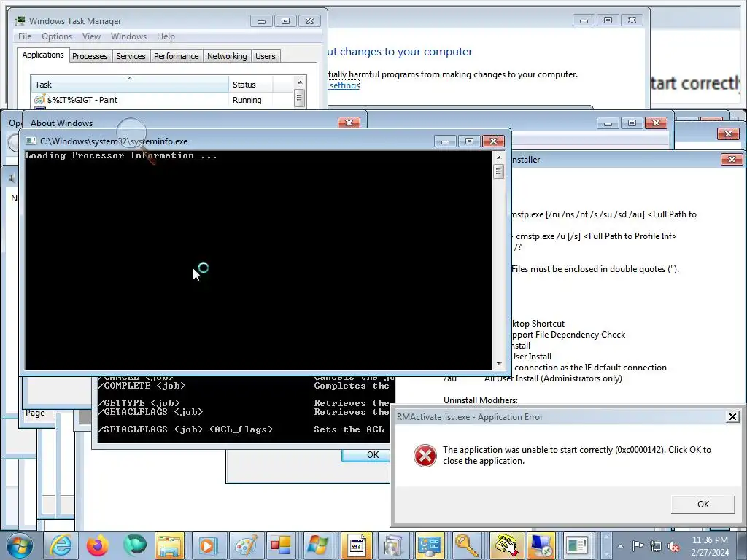Open the Options menu in Task Manager

57,36
